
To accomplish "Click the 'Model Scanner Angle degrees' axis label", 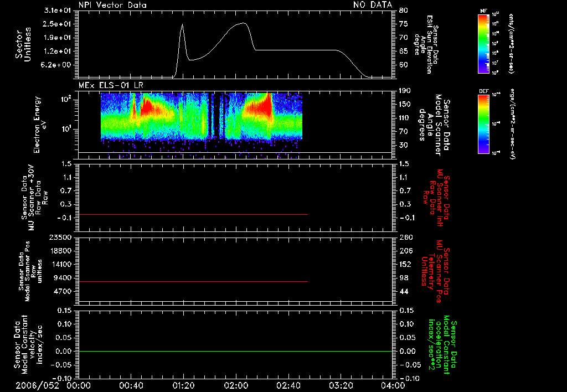I will (x=435, y=125).
